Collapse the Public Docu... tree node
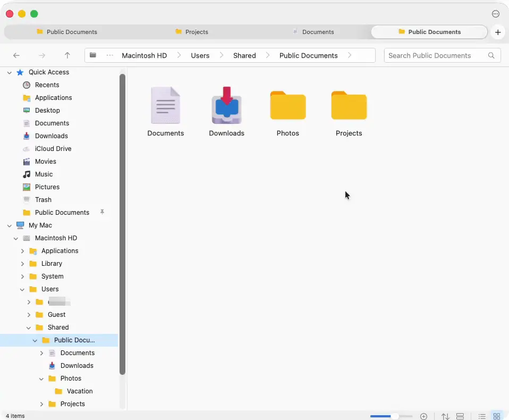Screen dimensions: 509x420 [x=35, y=340]
